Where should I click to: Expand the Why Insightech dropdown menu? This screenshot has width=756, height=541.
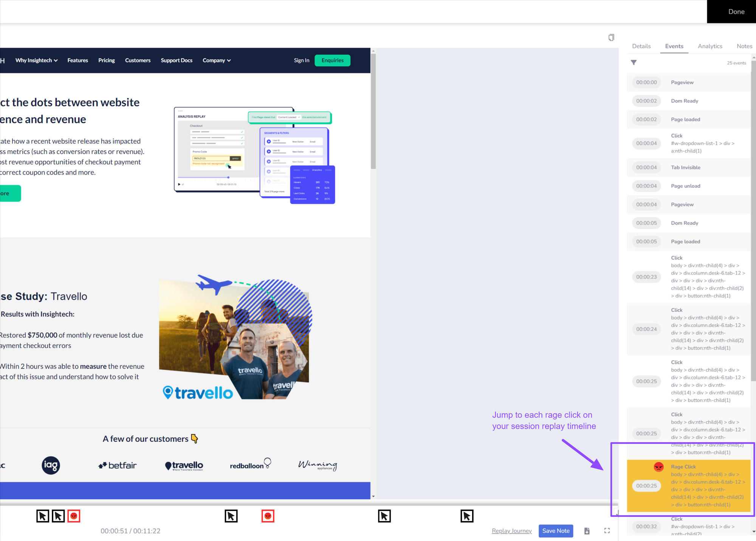pyautogui.click(x=36, y=60)
